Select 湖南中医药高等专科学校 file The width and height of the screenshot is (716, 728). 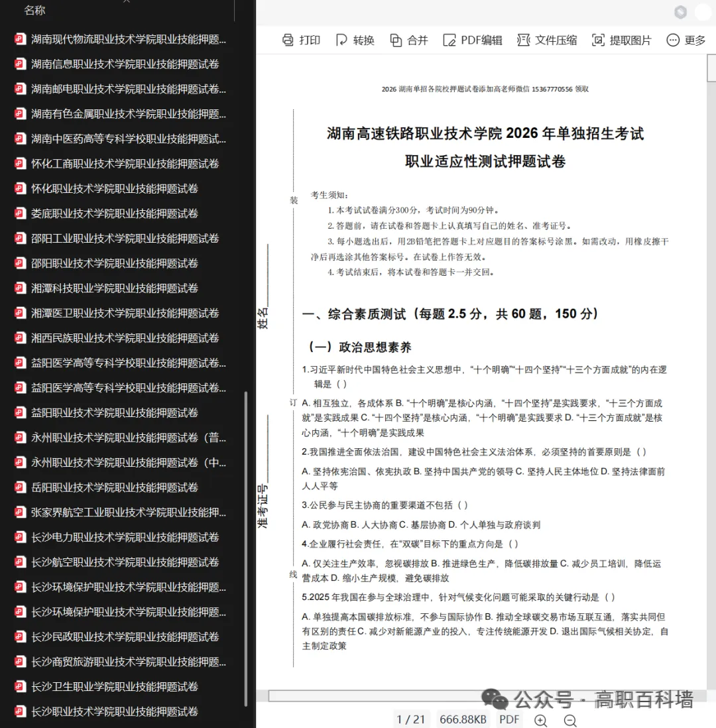coord(121,139)
